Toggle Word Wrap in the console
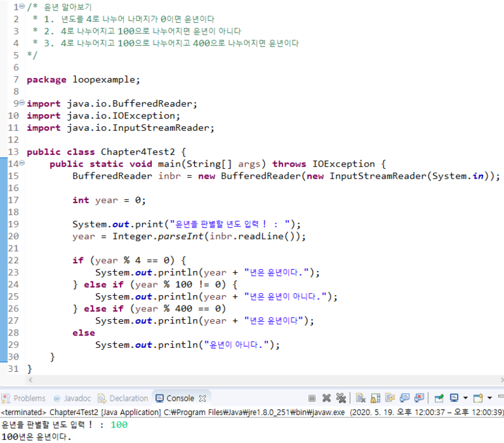The height and width of the screenshot is (443, 504). pyautogui.click(x=390, y=398)
